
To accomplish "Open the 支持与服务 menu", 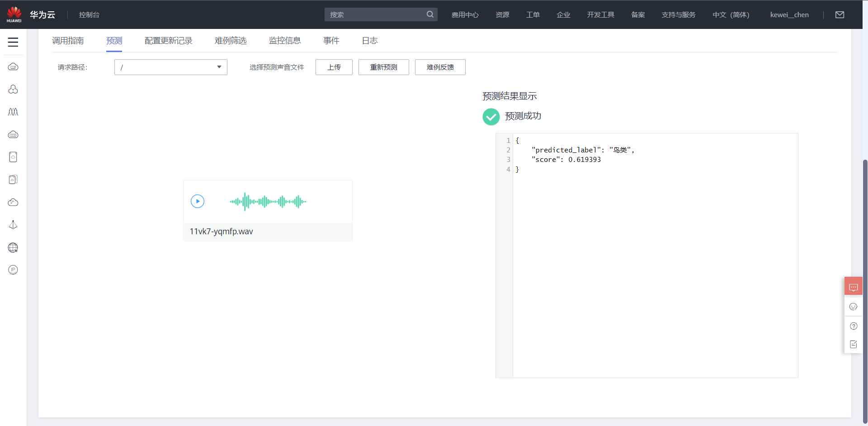I will tap(679, 15).
